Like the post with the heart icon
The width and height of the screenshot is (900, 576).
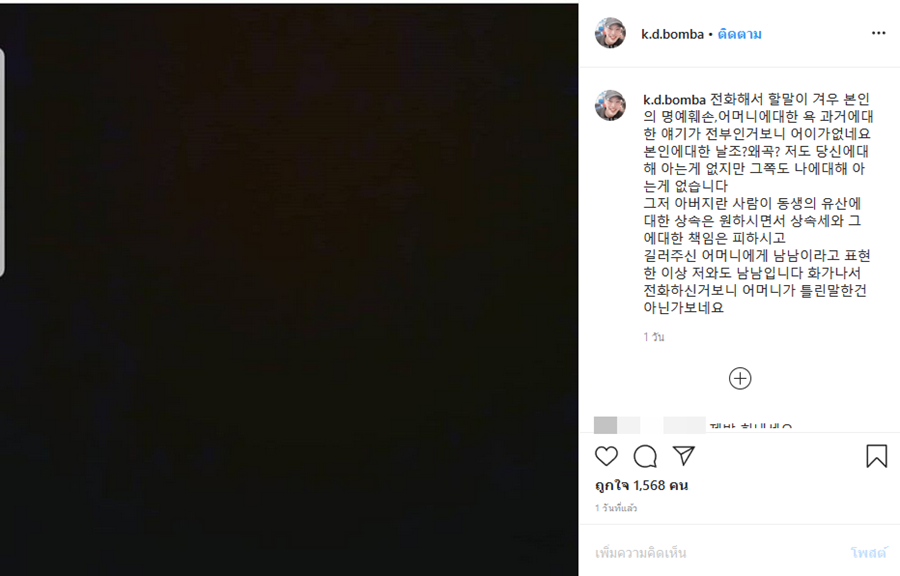click(x=606, y=457)
